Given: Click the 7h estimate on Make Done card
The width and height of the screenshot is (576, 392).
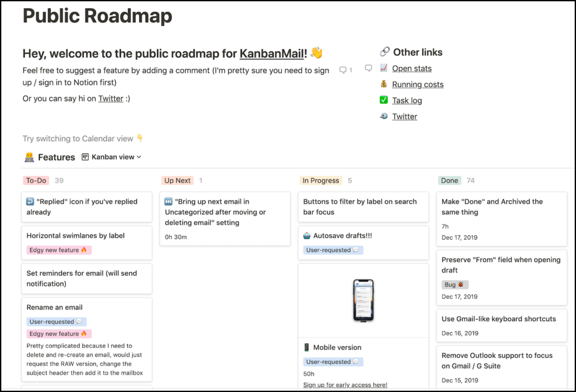Looking at the screenshot, I should [x=445, y=226].
